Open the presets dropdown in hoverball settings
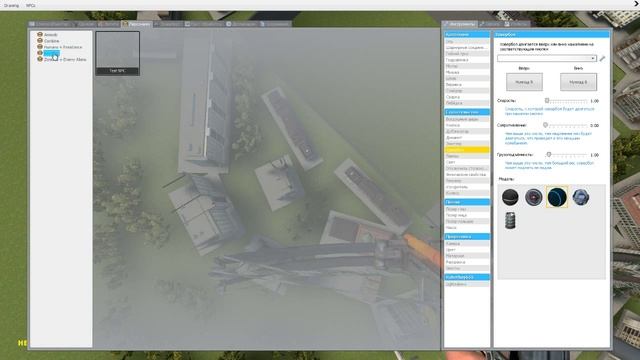 [547, 58]
